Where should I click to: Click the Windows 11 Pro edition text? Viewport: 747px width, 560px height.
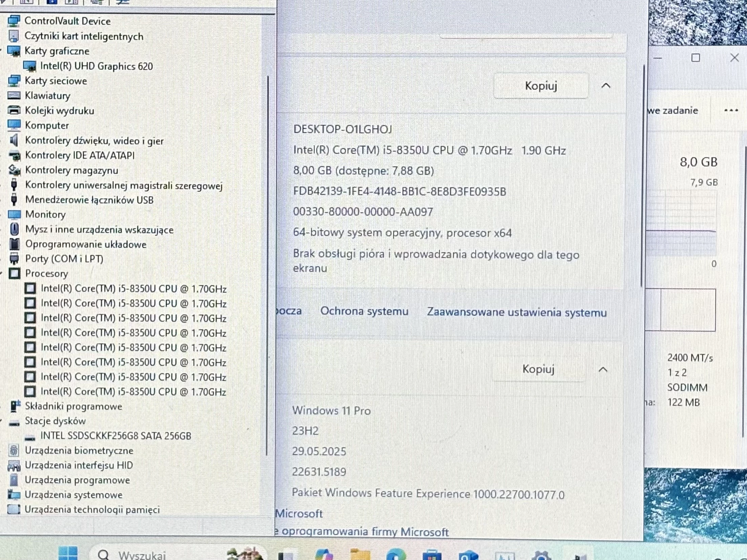332,411
